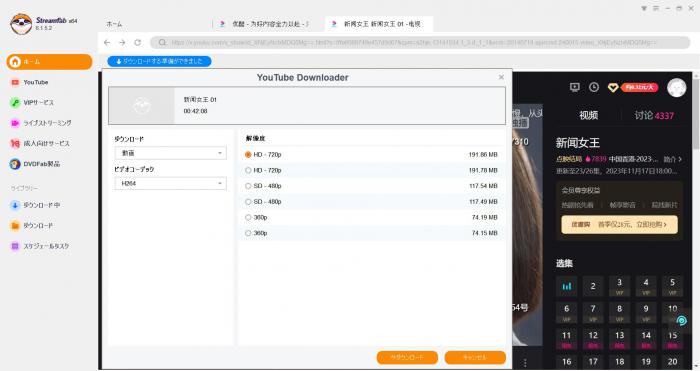Click the DVDFab product icon
700x371 pixels.
pos(15,164)
